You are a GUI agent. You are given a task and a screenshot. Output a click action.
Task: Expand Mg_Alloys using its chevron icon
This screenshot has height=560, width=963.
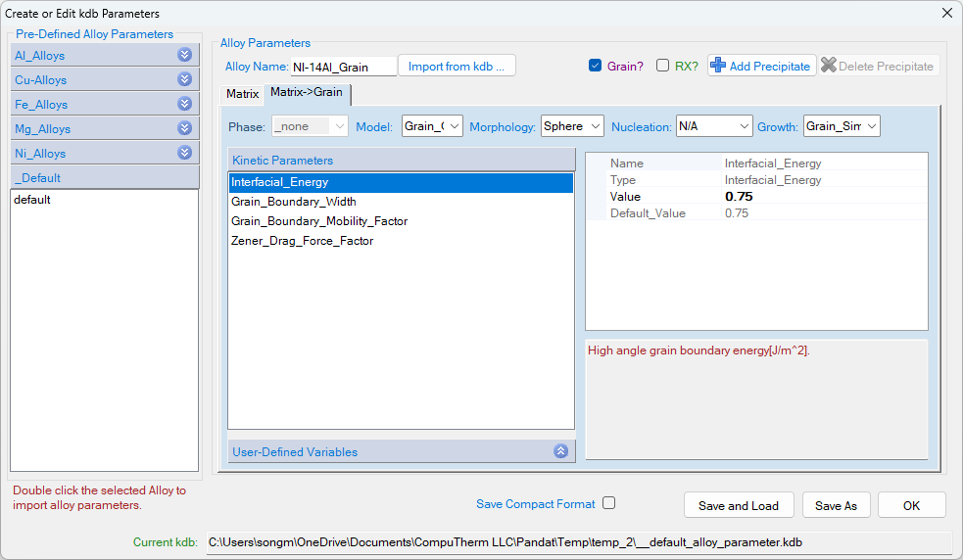[184, 128]
